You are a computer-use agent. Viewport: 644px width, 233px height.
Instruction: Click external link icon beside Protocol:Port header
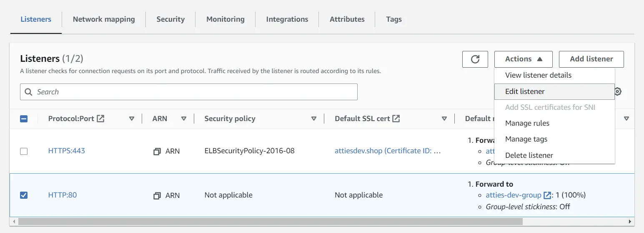click(x=100, y=119)
